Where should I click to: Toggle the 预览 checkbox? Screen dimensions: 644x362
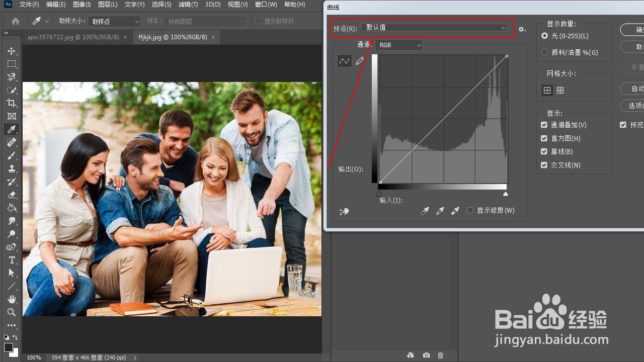tap(623, 125)
